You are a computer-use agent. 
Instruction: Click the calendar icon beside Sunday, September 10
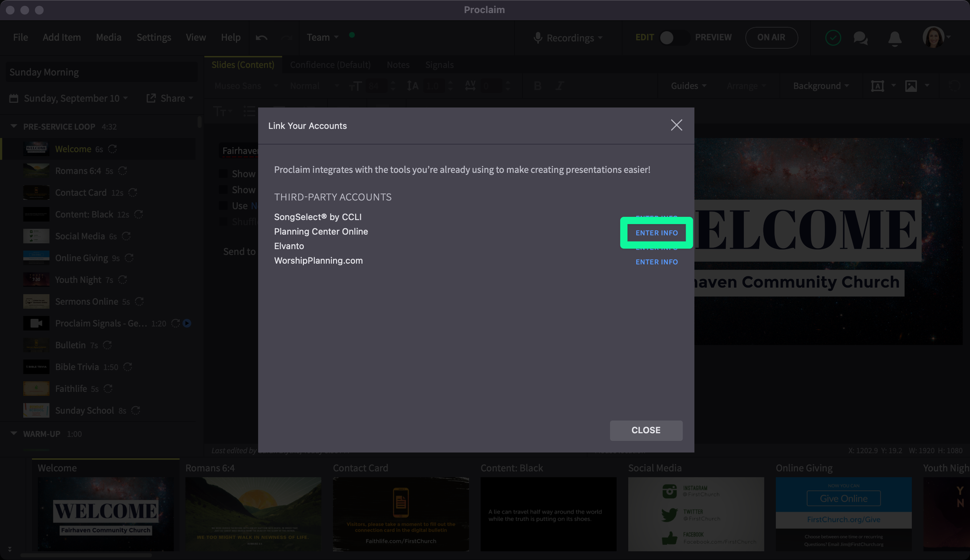pyautogui.click(x=14, y=98)
